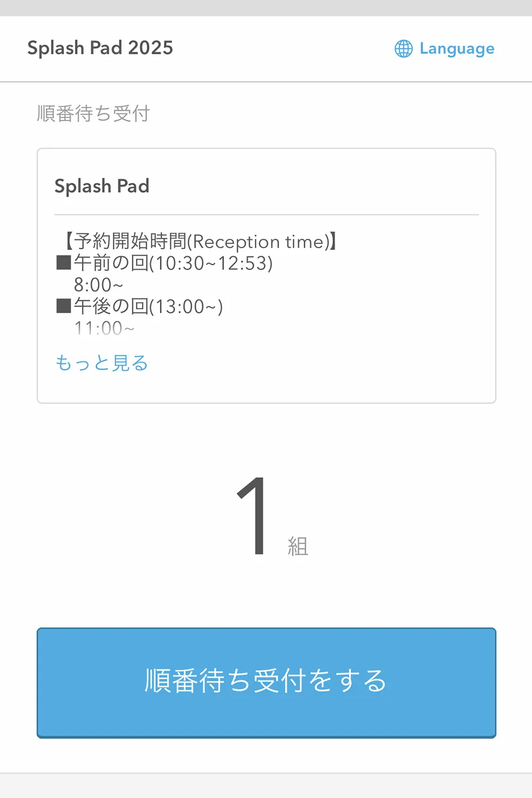Click the black square before 午前の回

(x=64, y=263)
